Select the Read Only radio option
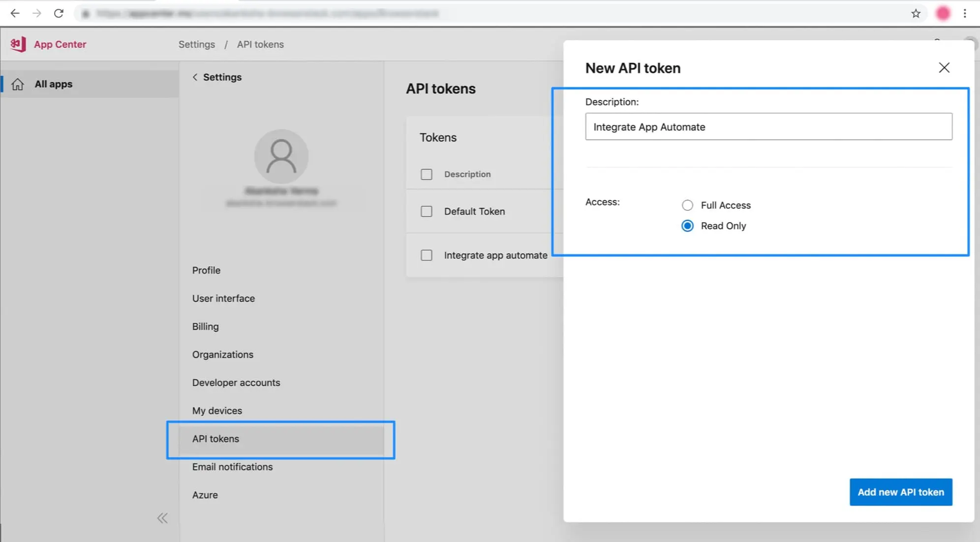The width and height of the screenshot is (980, 542). pos(687,226)
